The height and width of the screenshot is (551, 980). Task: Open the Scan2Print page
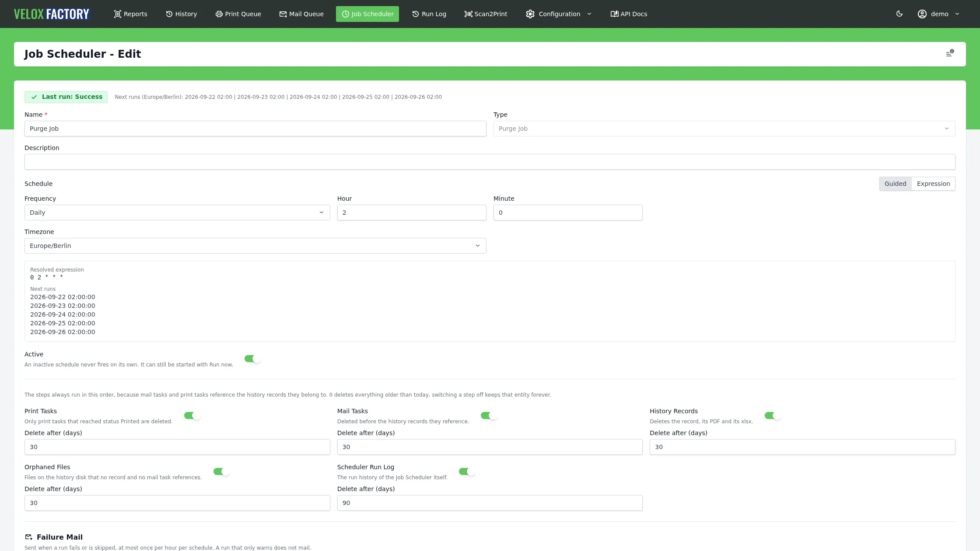486,14
